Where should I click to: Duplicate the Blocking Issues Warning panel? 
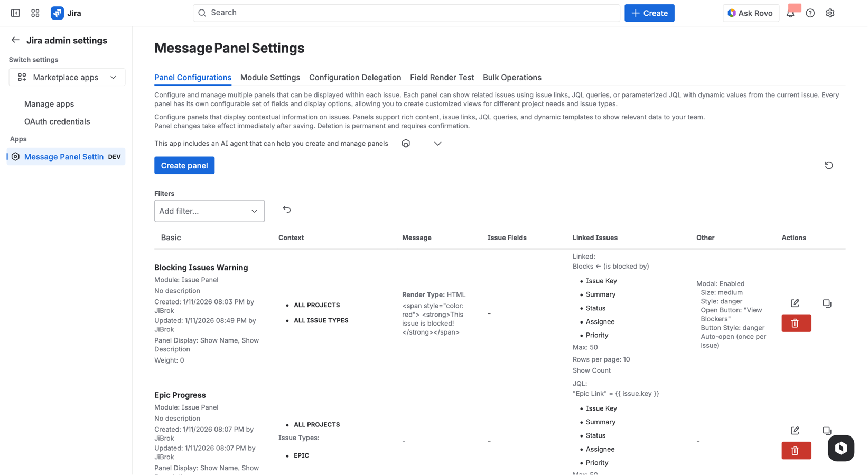coord(827,303)
